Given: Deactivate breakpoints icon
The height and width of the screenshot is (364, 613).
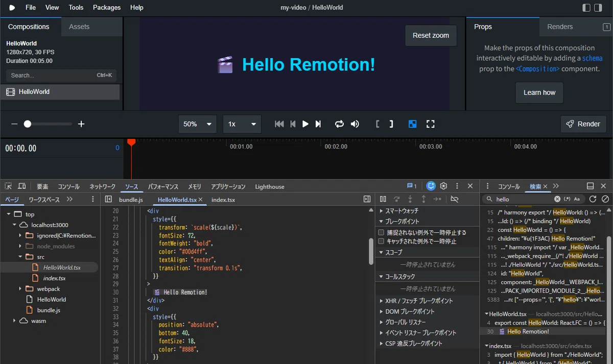Looking at the screenshot, I should [x=455, y=199].
